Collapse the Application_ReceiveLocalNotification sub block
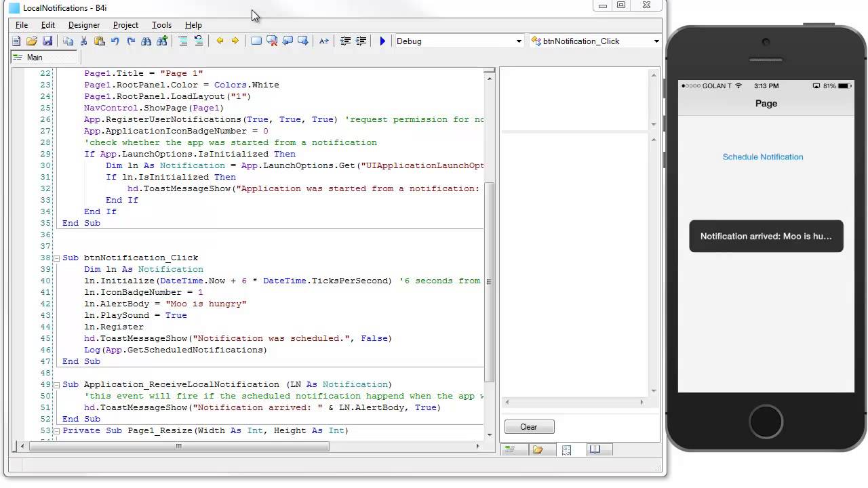This screenshot has width=868, height=488. [x=56, y=385]
